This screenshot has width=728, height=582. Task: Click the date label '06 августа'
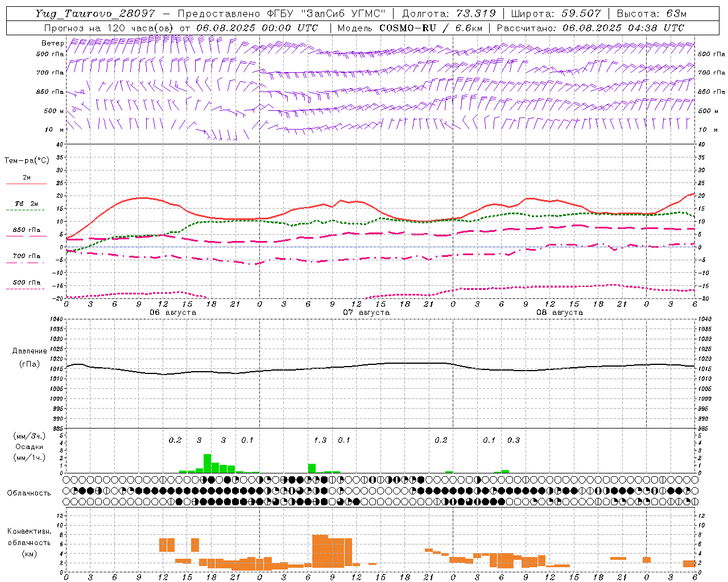coord(173,313)
